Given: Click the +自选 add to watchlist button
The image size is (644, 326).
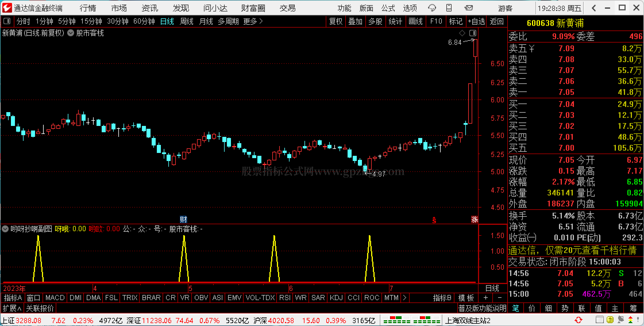Looking at the screenshot, I should (x=476, y=22).
